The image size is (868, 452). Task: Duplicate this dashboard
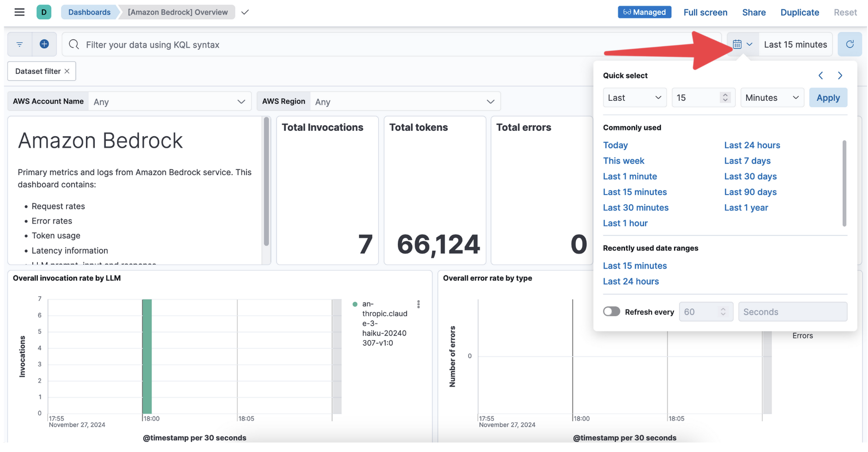click(x=799, y=12)
